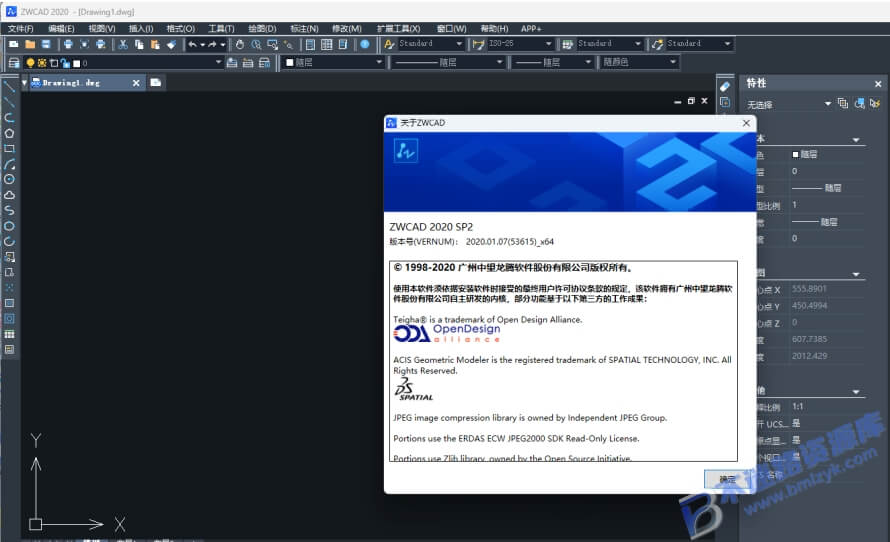Click the layer color swatch in layer dropdown
The image size is (890, 542).
point(77,64)
